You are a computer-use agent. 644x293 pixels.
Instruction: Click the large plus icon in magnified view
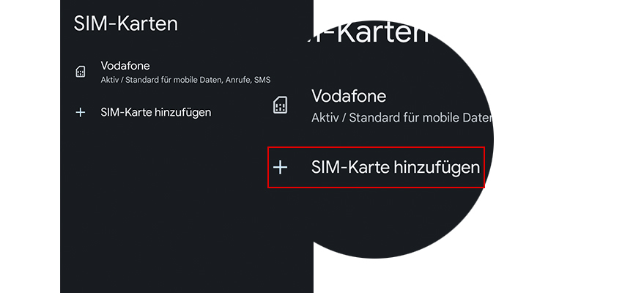click(280, 168)
